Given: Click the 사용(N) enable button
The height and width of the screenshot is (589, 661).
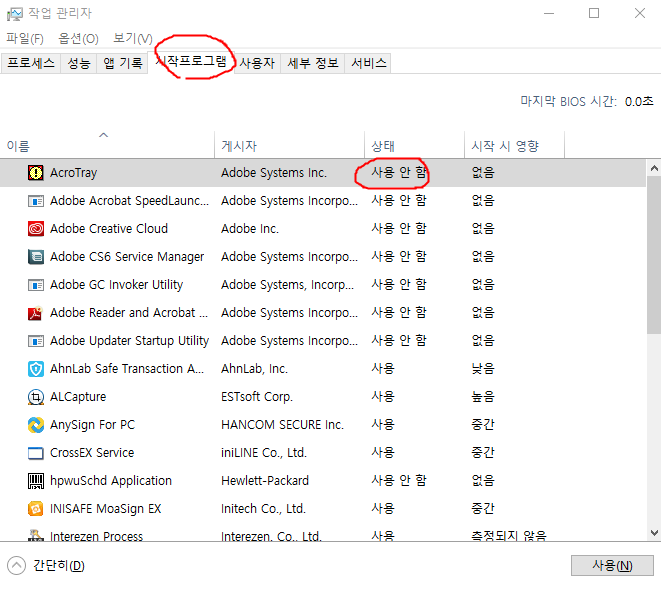Looking at the screenshot, I should (612, 565).
